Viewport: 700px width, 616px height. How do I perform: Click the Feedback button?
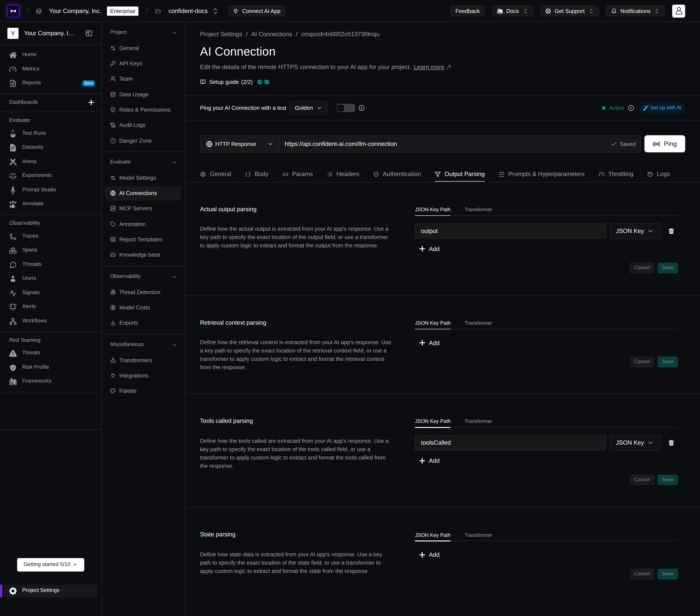coord(467,11)
